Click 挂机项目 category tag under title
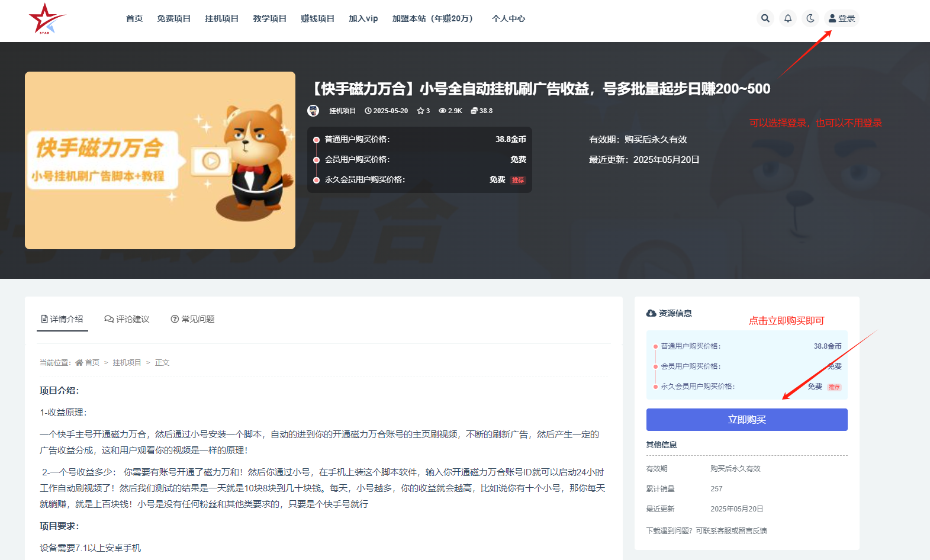The width and height of the screenshot is (930, 560). tap(342, 111)
